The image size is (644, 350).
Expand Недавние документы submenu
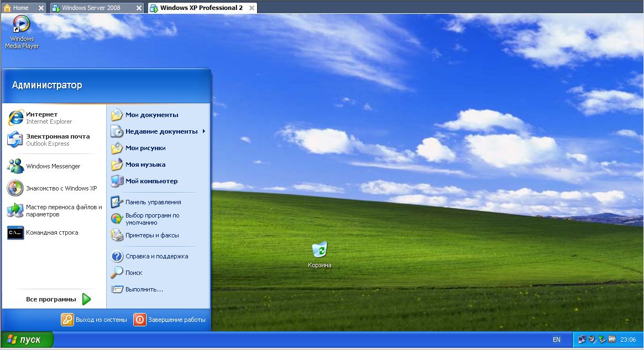tap(158, 131)
